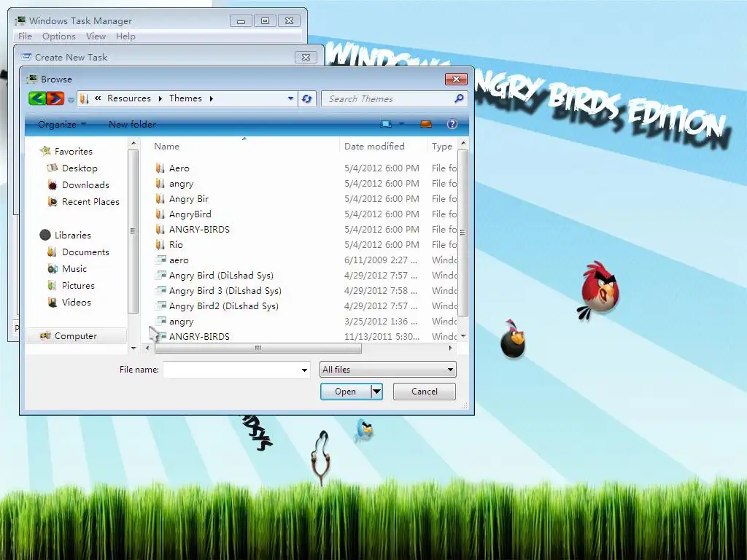Click the search magnifier icon
Viewport: 747px width, 560px height.
click(459, 98)
